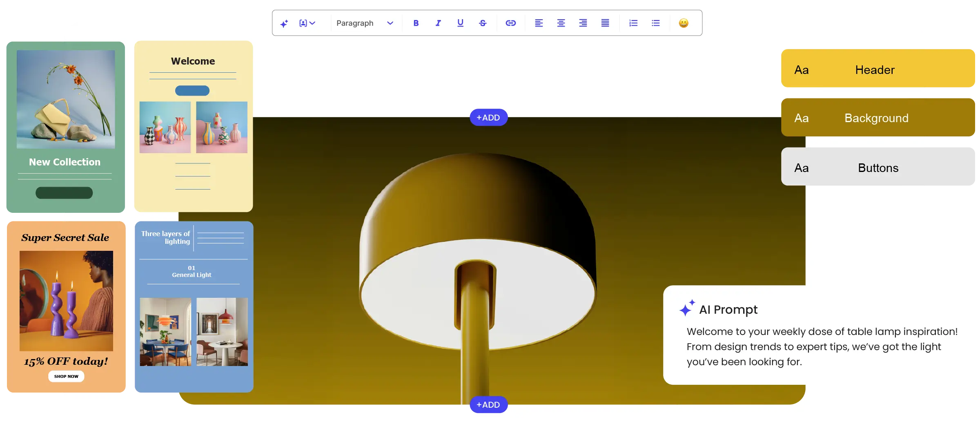Toggle justify text alignment
The height and width of the screenshot is (433, 980).
[x=605, y=23]
